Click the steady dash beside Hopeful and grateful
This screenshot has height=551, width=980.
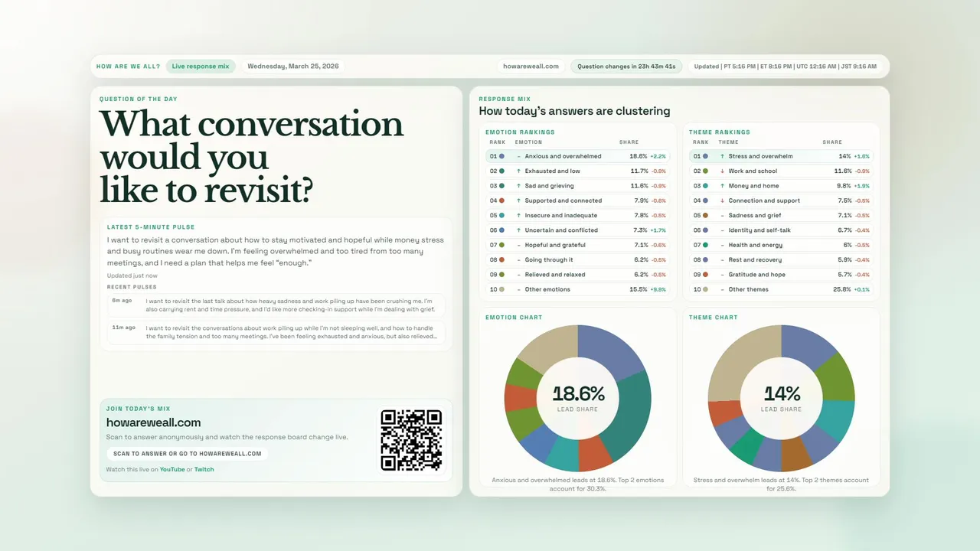tap(518, 245)
